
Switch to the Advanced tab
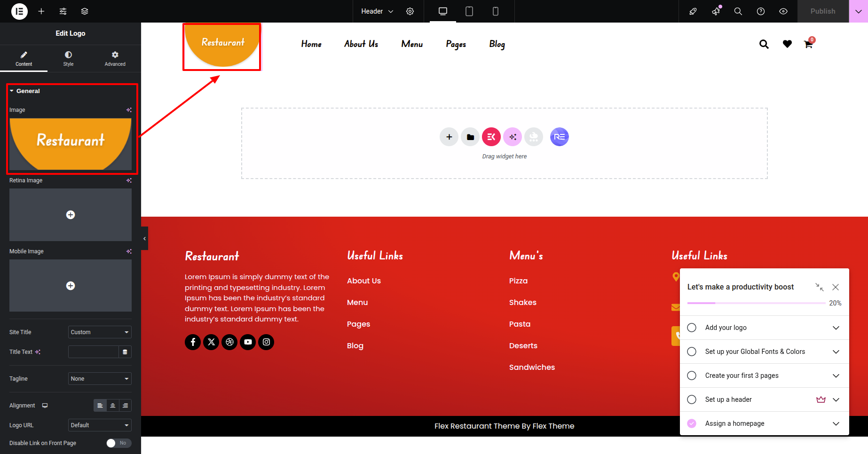tap(115, 59)
